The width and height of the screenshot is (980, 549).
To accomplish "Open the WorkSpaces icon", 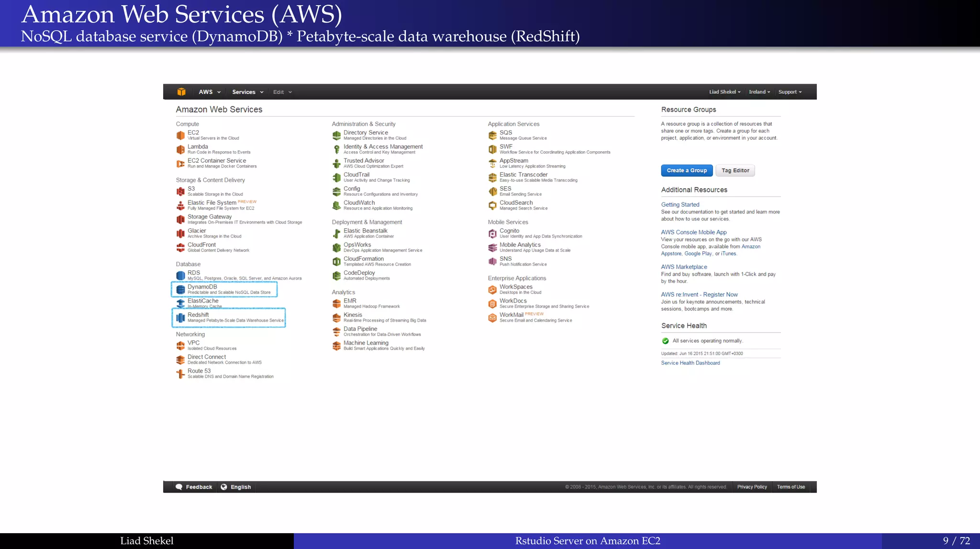I will (x=492, y=290).
